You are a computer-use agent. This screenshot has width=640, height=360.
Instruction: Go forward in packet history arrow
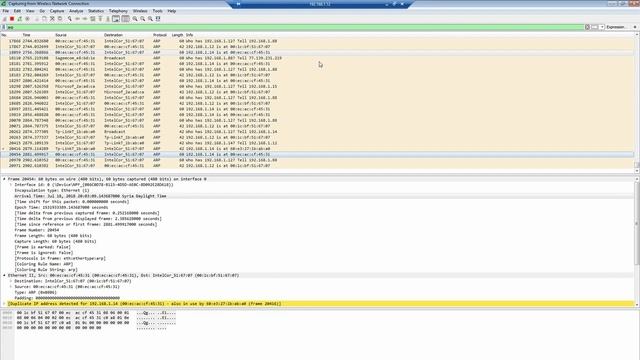pyautogui.click(x=85, y=19)
